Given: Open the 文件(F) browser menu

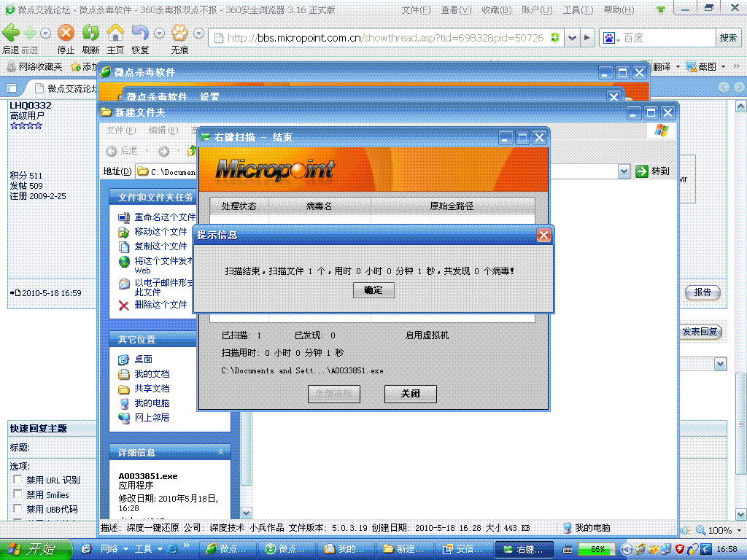Looking at the screenshot, I should coord(416,10).
